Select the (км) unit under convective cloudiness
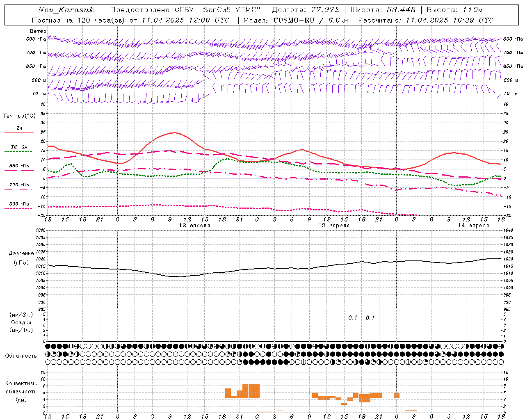The width and height of the screenshot is (525, 420). [x=21, y=399]
